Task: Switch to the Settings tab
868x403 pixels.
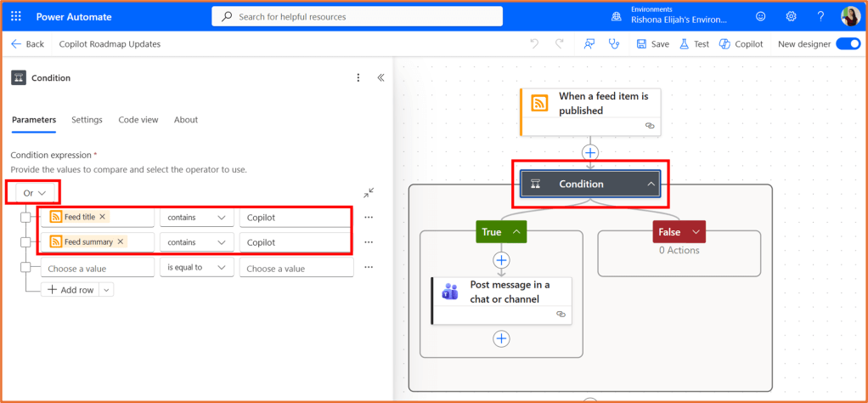Action: click(x=87, y=120)
